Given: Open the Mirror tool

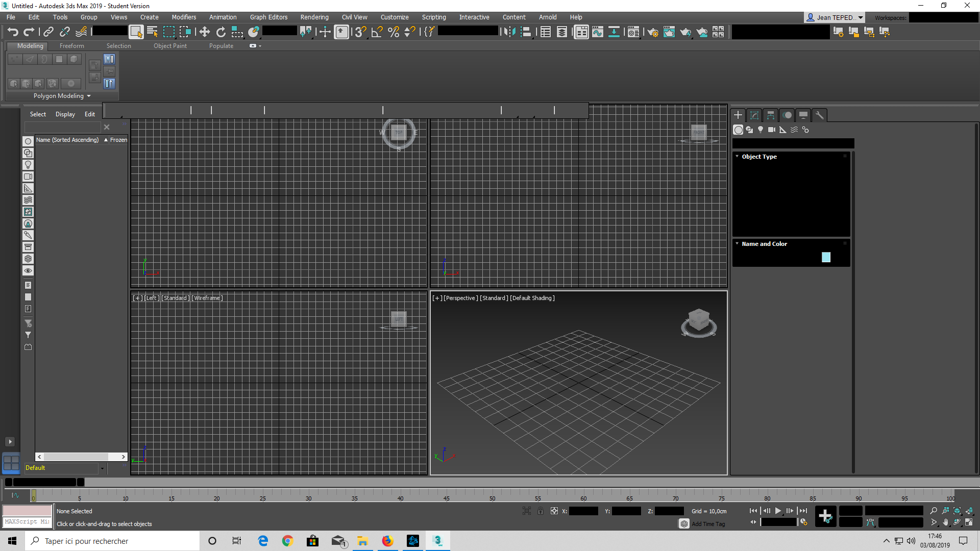Looking at the screenshot, I should pos(509,32).
